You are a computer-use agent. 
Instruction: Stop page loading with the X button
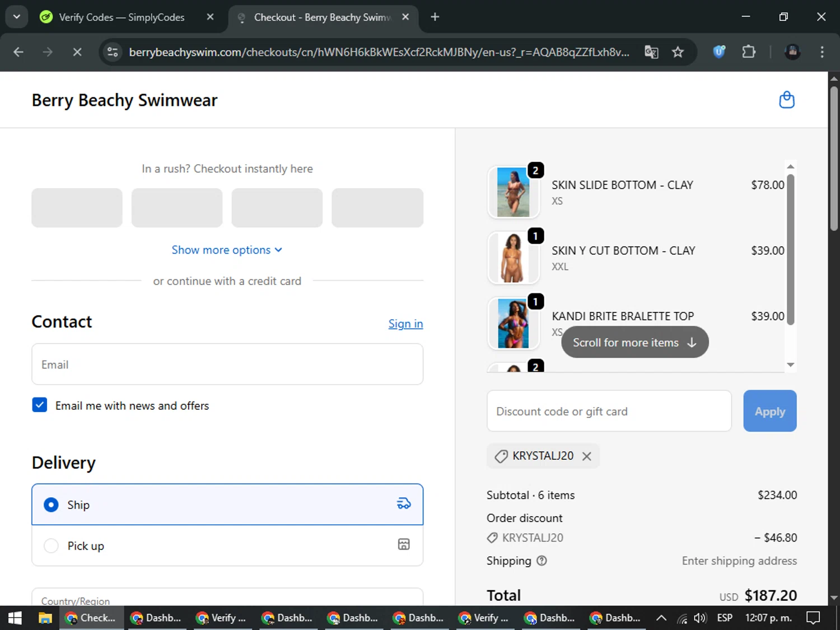pyautogui.click(x=77, y=52)
